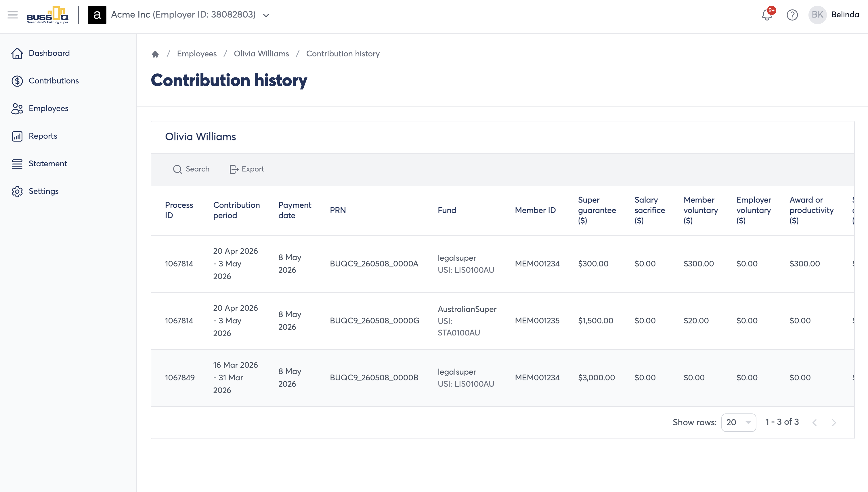Click the Contributions dollar icon
This screenshot has width=868, height=492.
pyautogui.click(x=17, y=81)
